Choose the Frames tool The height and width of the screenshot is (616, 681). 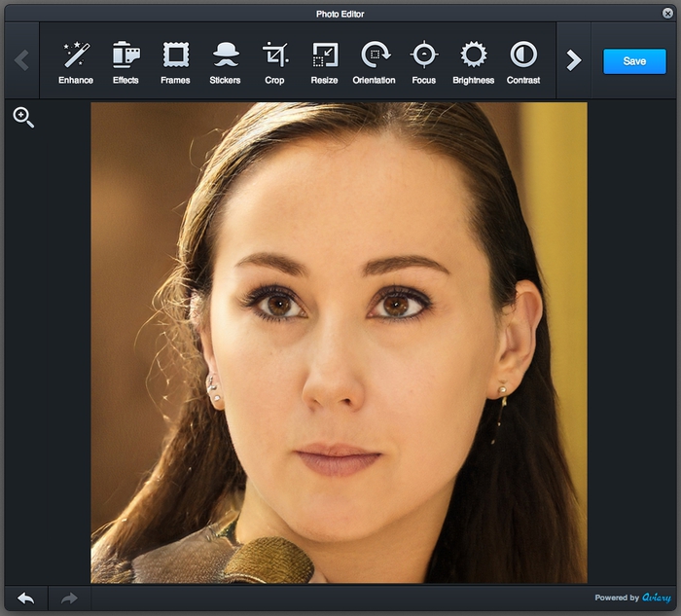(175, 62)
